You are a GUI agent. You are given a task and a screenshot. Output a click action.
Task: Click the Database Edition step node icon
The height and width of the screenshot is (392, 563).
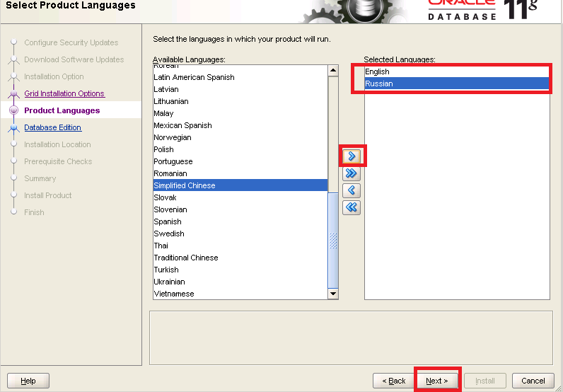pyautogui.click(x=13, y=127)
